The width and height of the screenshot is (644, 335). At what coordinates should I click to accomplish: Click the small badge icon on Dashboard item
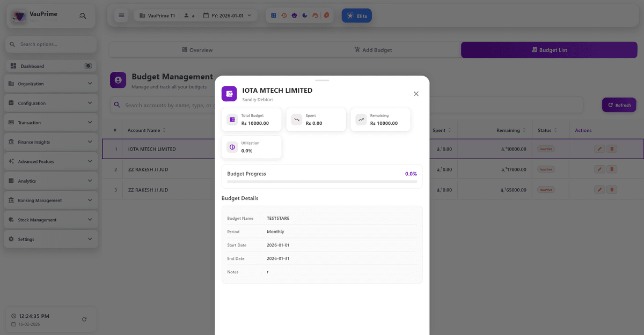tap(88, 66)
